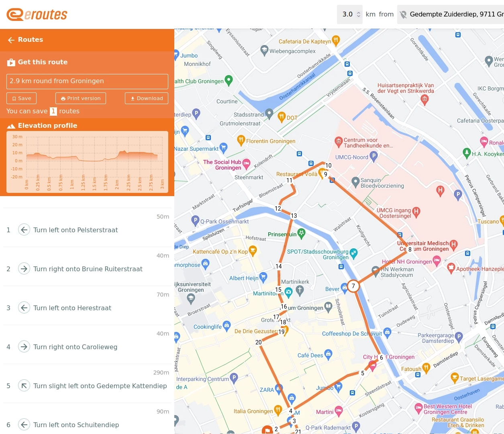Click waypoint 13 near the canal bridge
This screenshot has height=434, width=504.
[294, 216]
